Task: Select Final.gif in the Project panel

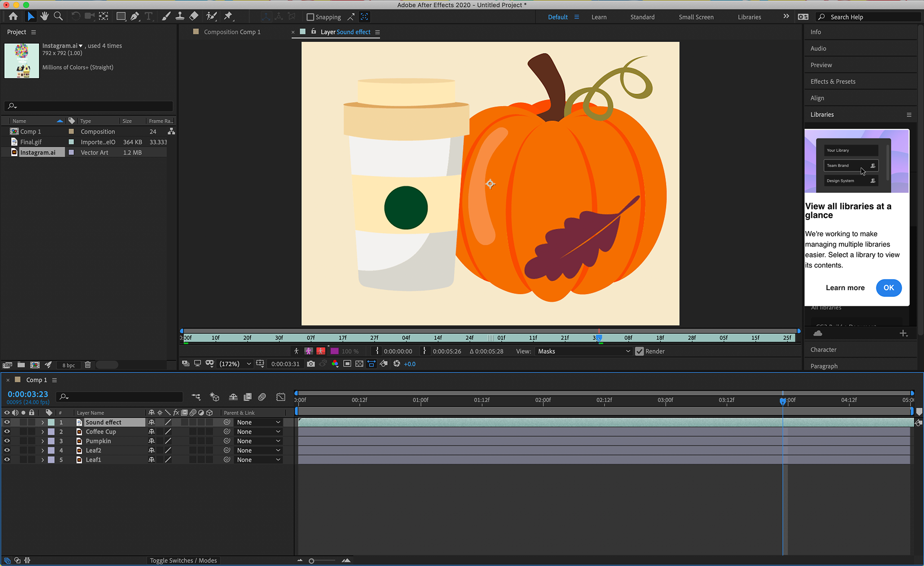Action: pos(31,142)
